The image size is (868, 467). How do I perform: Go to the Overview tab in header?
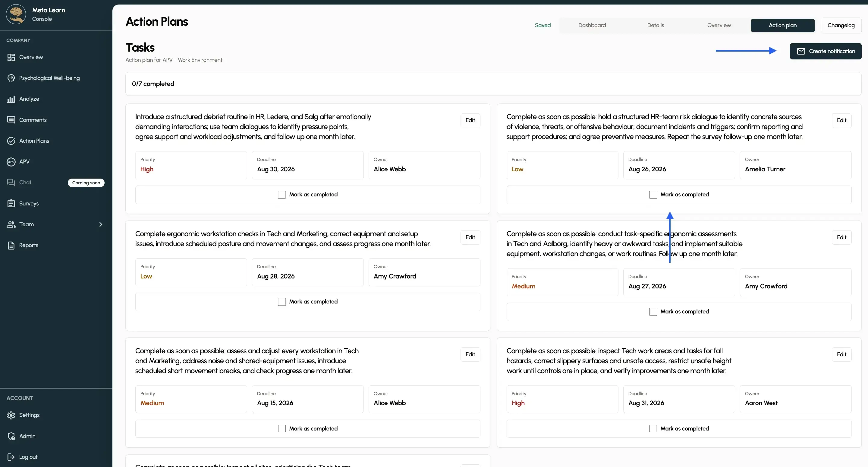(x=719, y=25)
